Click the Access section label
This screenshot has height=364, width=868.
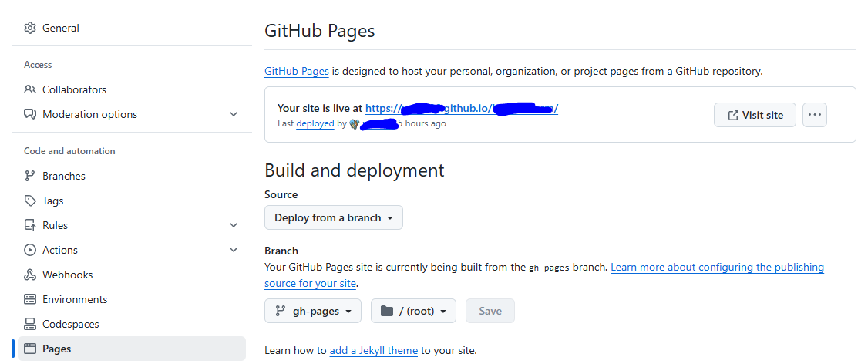coord(38,65)
